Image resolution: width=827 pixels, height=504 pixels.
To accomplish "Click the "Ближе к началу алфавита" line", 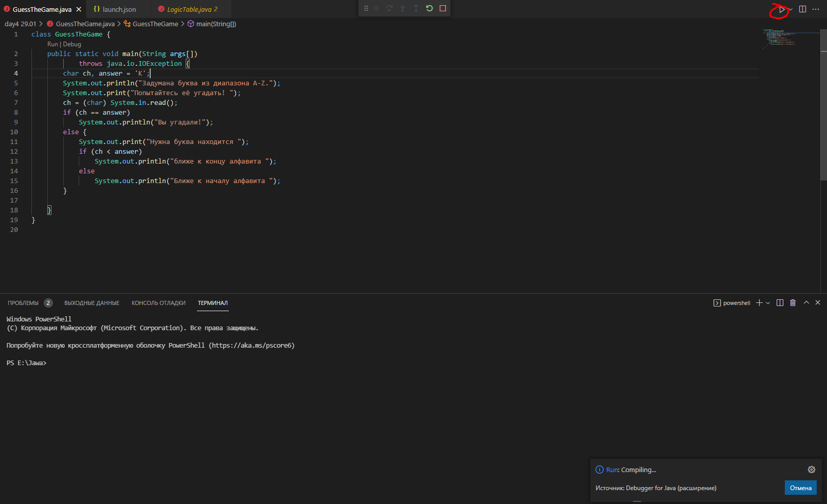I will (x=188, y=181).
